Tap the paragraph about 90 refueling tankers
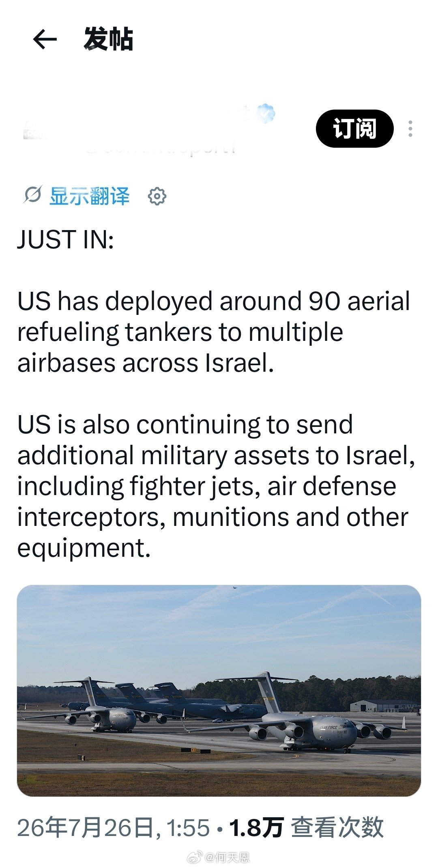 click(214, 332)
